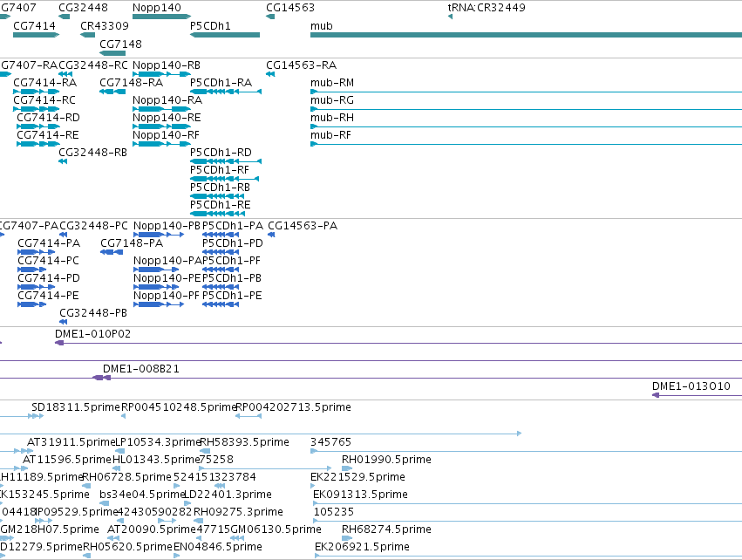
Task: Click feature 105235
Action: 528,522
